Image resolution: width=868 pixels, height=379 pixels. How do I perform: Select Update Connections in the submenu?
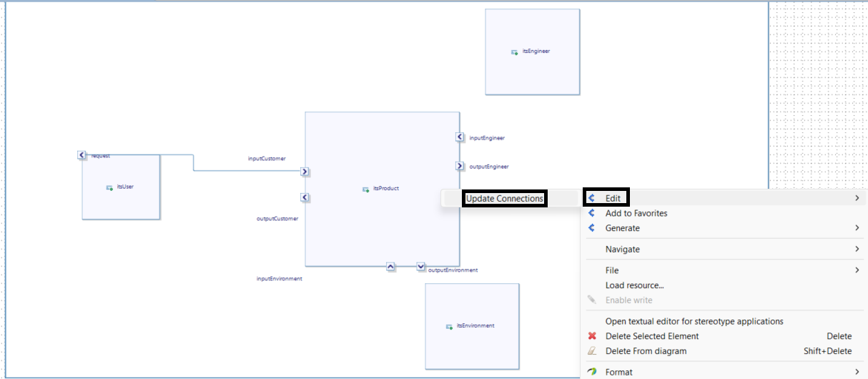point(505,198)
